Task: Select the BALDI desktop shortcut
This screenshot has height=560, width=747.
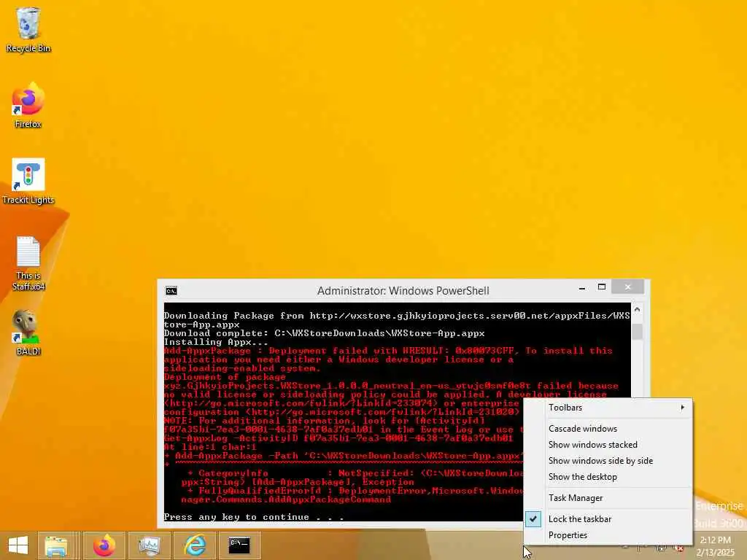Action: [x=28, y=332]
